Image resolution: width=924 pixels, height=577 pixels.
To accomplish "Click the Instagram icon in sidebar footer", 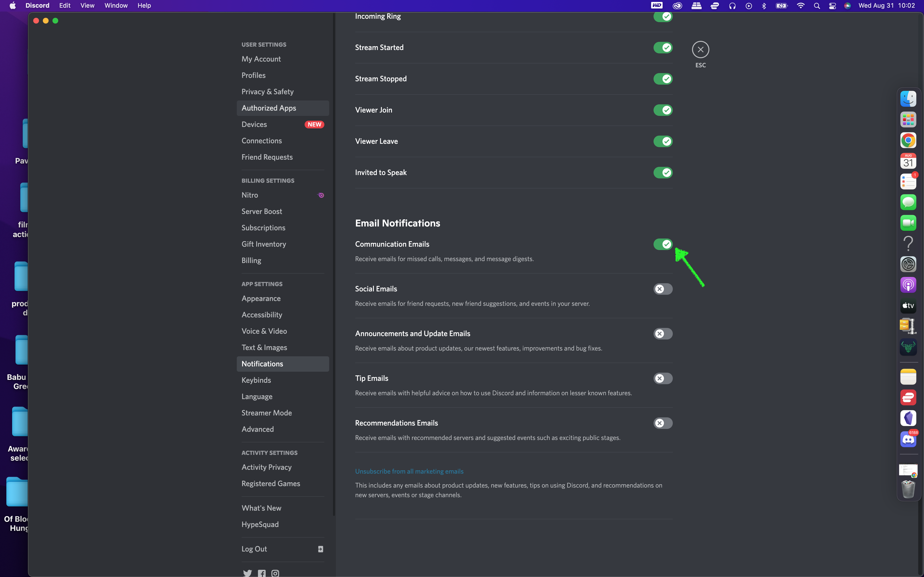I will point(275,573).
